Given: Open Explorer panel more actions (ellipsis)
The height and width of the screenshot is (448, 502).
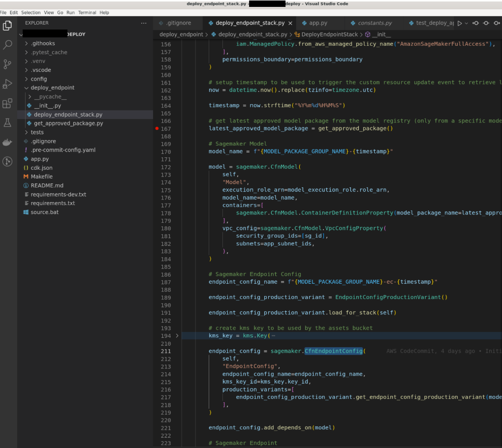Looking at the screenshot, I should 144,23.
